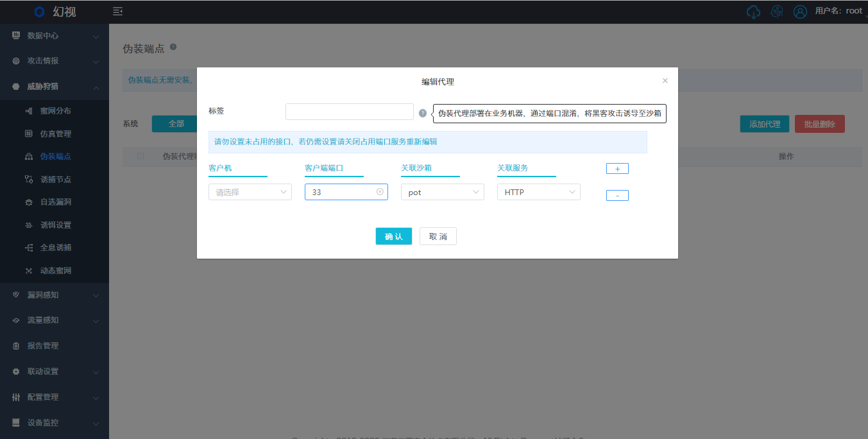
Task: Open the user avatar icon
Action: 800,12
